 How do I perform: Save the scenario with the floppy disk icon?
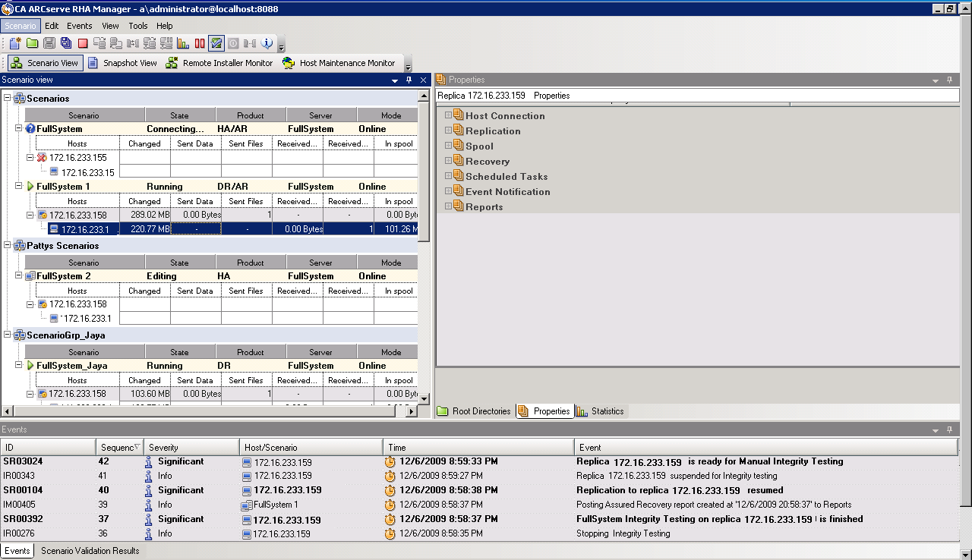[x=51, y=43]
